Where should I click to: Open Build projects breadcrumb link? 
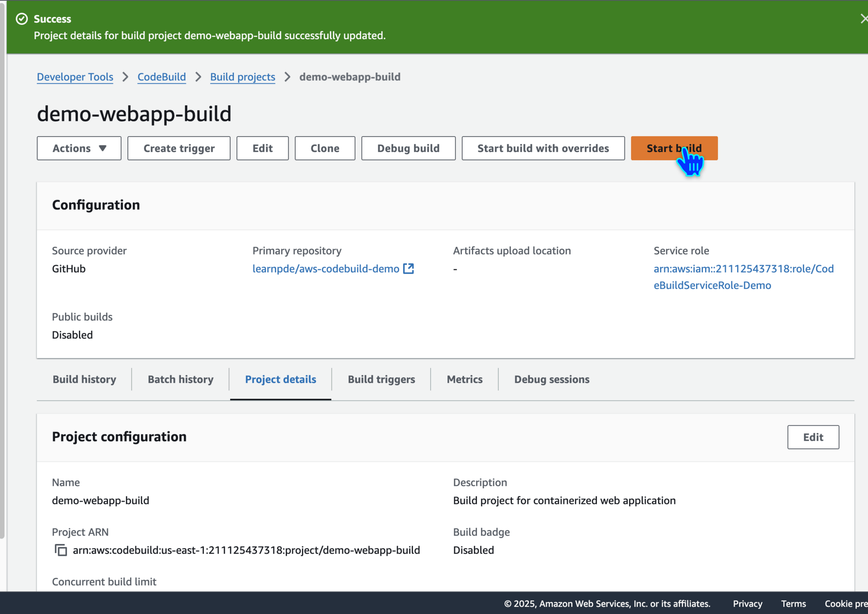242,77
